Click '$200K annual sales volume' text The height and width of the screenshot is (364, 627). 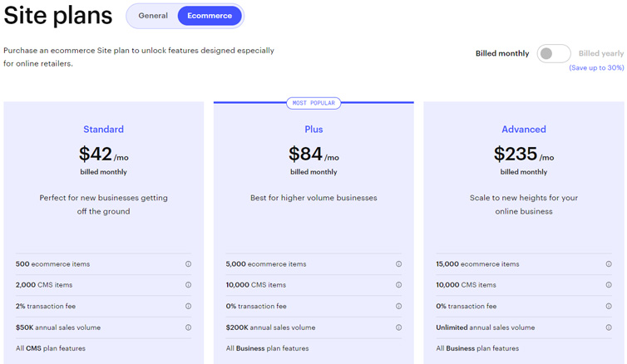click(270, 327)
